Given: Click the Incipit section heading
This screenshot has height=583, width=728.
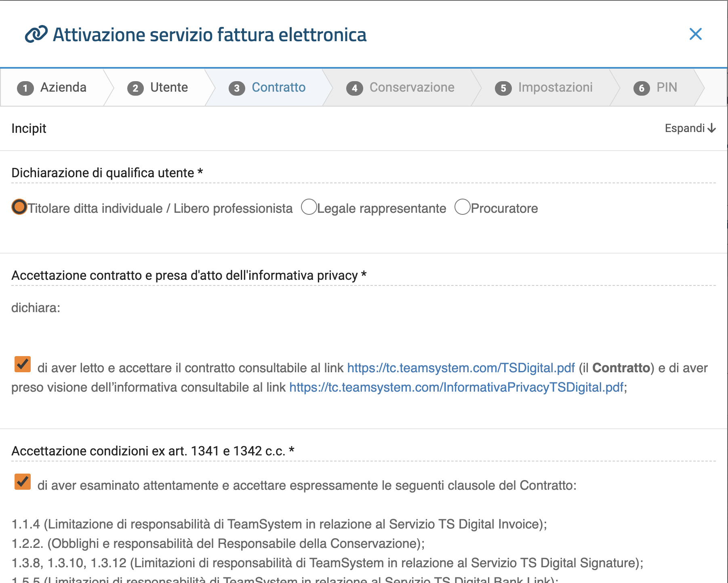Looking at the screenshot, I should pyautogui.click(x=29, y=128).
